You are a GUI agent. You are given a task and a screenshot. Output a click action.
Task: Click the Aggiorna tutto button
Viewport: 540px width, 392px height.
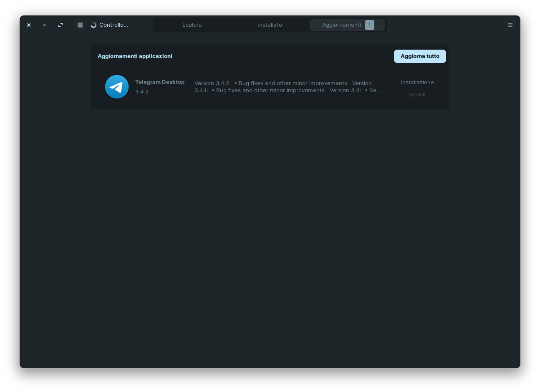[420, 56]
